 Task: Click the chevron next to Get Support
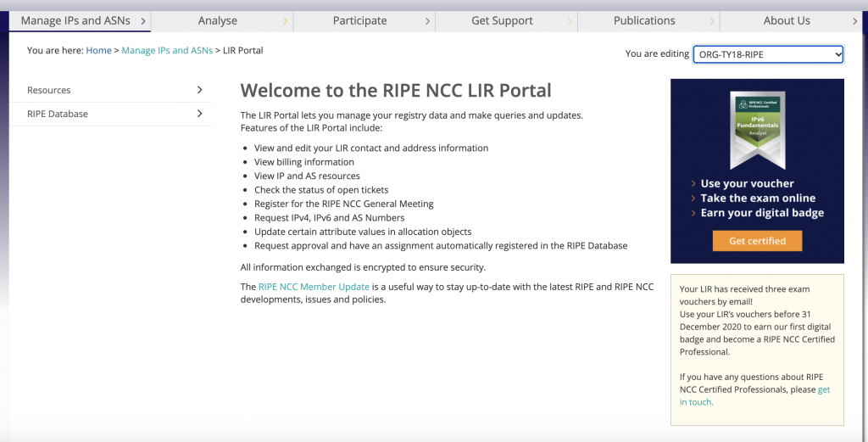pyautogui.click(x=570, y=21)
